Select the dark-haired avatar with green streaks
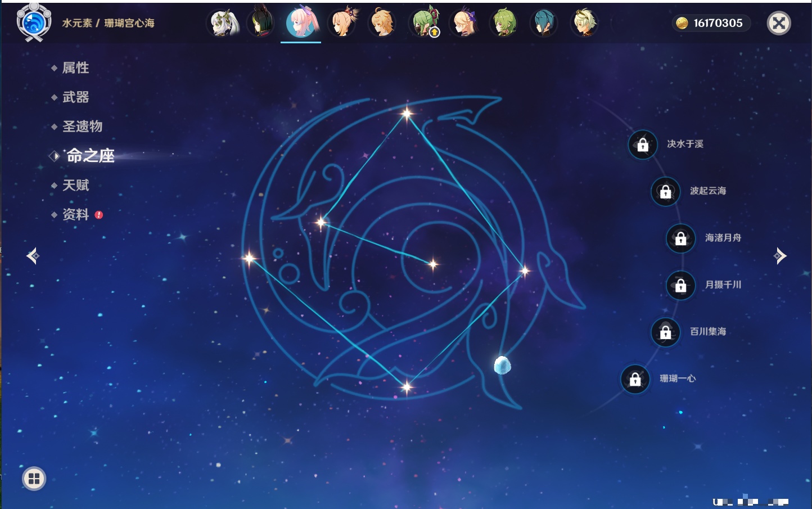This screenshot has height=509, width=812. [261, 23]
